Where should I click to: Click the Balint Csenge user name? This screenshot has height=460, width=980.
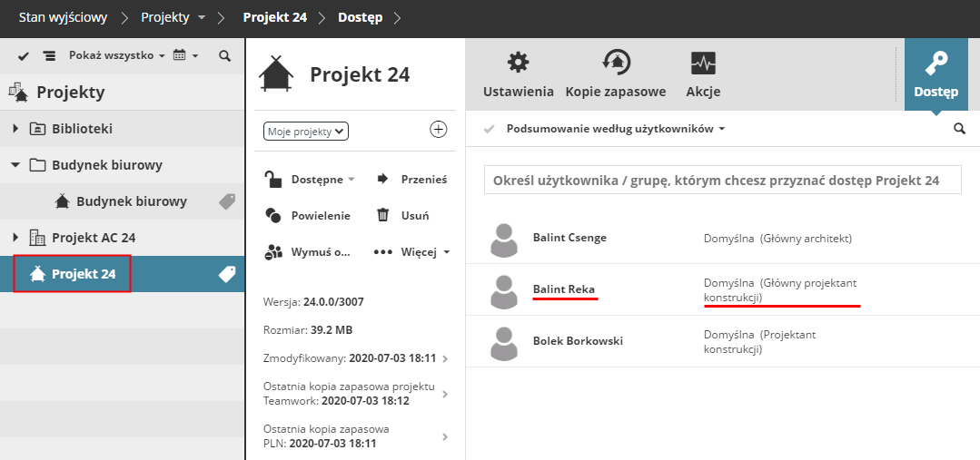569,237
